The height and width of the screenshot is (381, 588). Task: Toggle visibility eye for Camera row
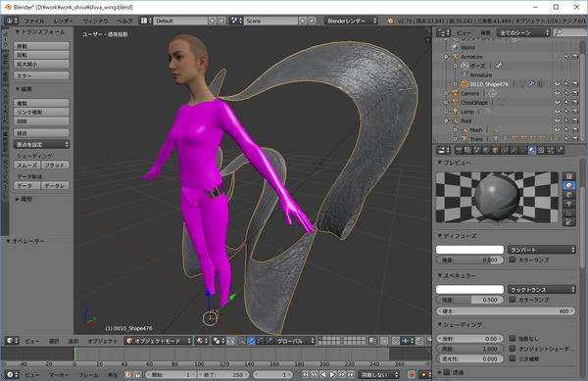click(558, 93)
